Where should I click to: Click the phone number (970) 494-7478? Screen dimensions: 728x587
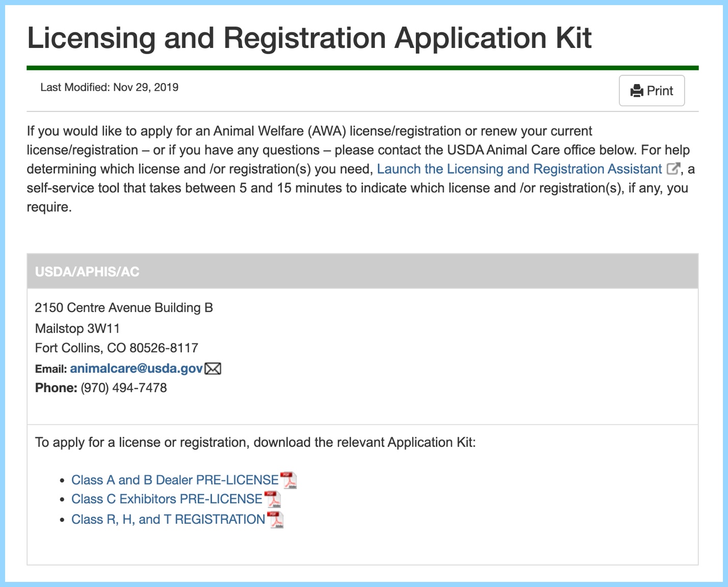pos(123,388)
